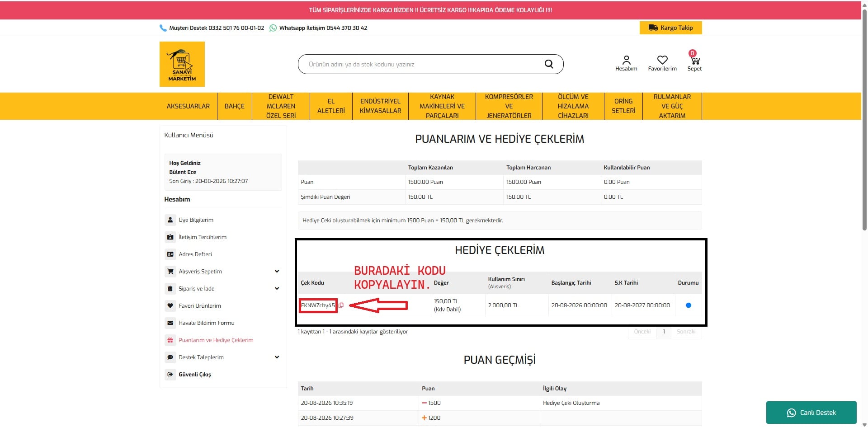Open RULMANLAR VE GÜÇ AKTARIM category
This screenshot has width=868, height=427.
[x=672, y=106]
